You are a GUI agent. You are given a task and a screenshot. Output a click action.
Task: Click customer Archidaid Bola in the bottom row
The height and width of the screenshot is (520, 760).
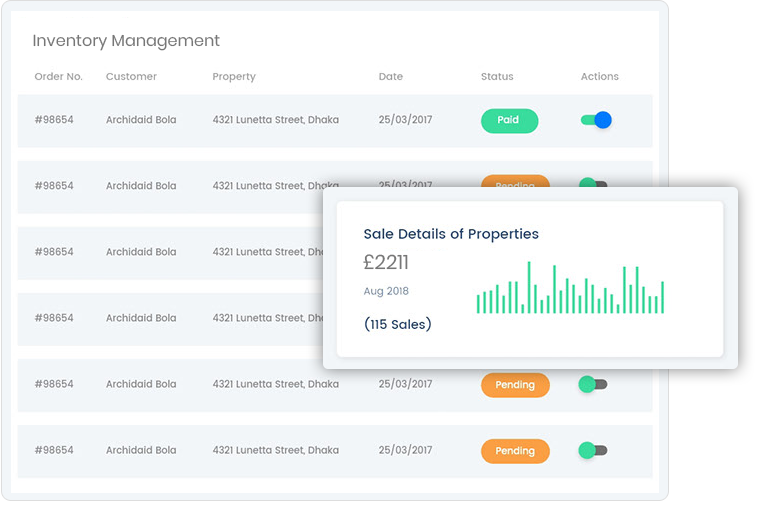point(141,450)
